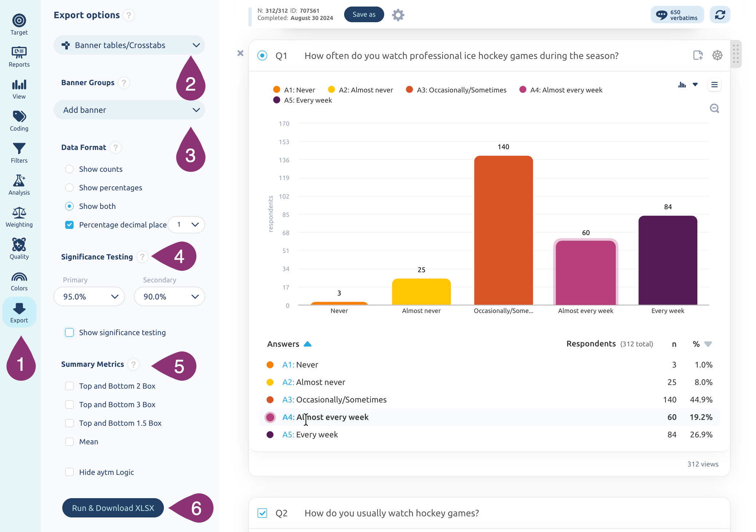Expand the Add banner dropdown
This screenshot has height=532, width=756.
(129, 110)
